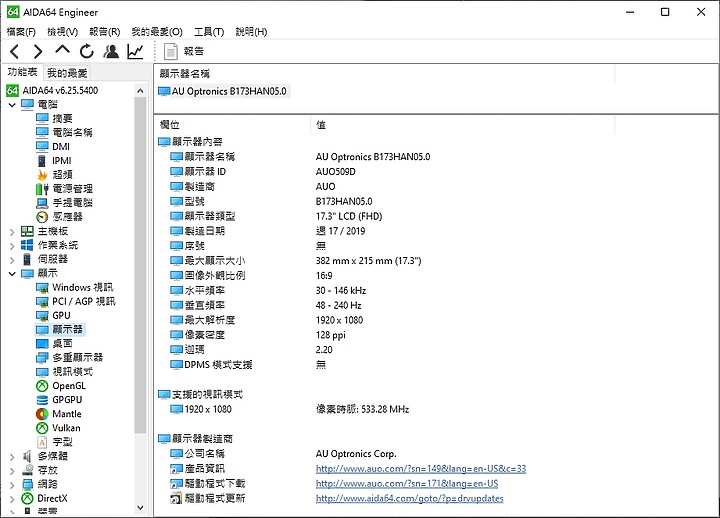Expand the 主機板 tree node
This screenshot has width=720, height=518.
point(12,232)
